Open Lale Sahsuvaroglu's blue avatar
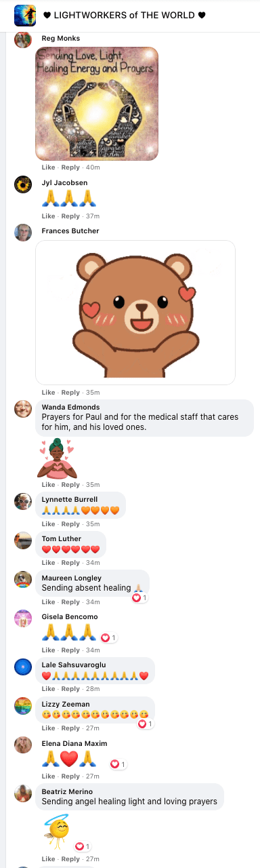 (23, 667)
